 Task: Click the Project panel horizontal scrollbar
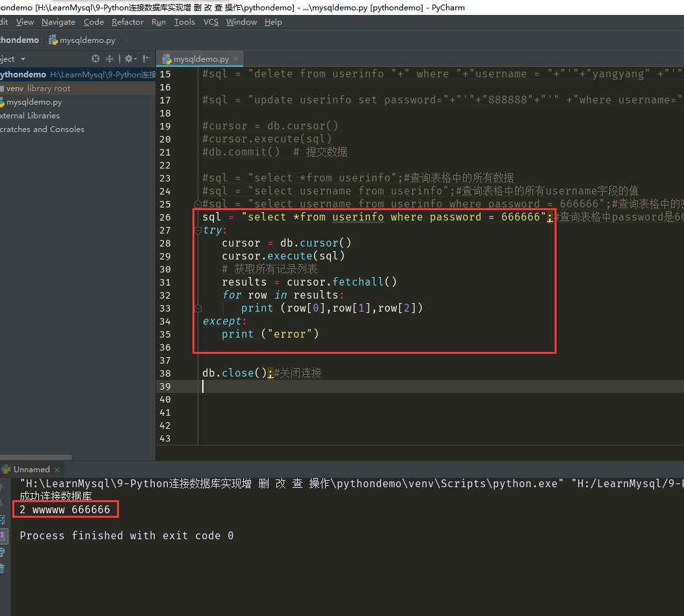(36, 457)
